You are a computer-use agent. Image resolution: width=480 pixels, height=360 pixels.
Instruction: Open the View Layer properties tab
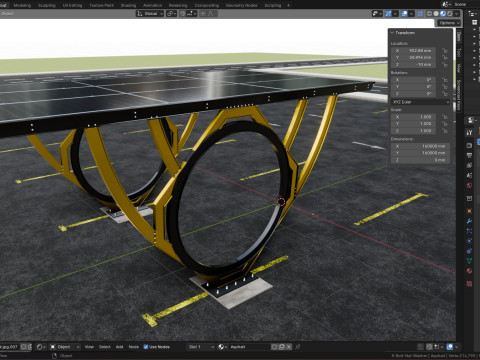coord(469,165)
